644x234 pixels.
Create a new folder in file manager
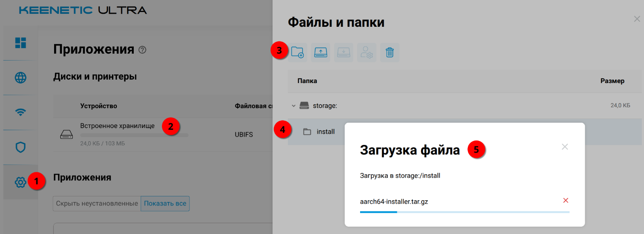pos(297,52)
